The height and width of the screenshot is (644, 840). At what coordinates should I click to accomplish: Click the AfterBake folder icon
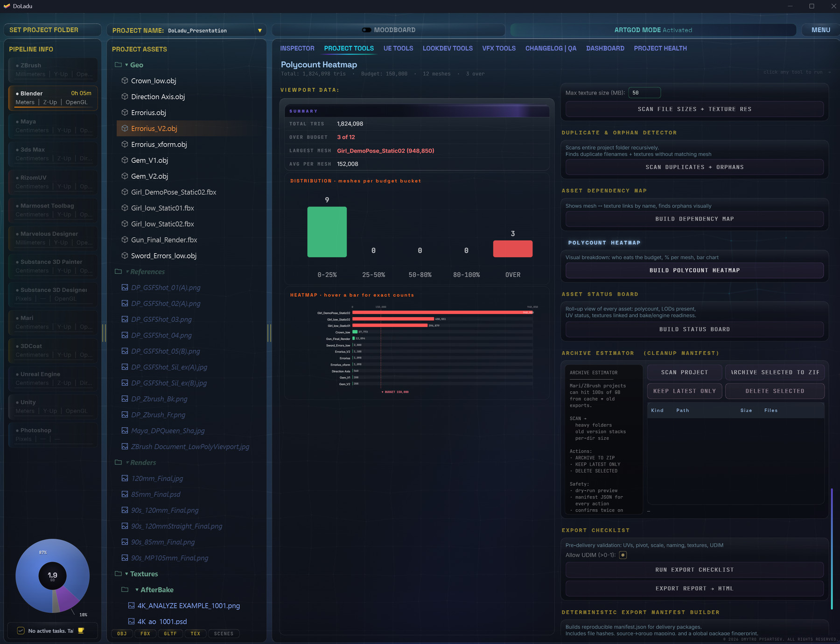pos(125,589)
